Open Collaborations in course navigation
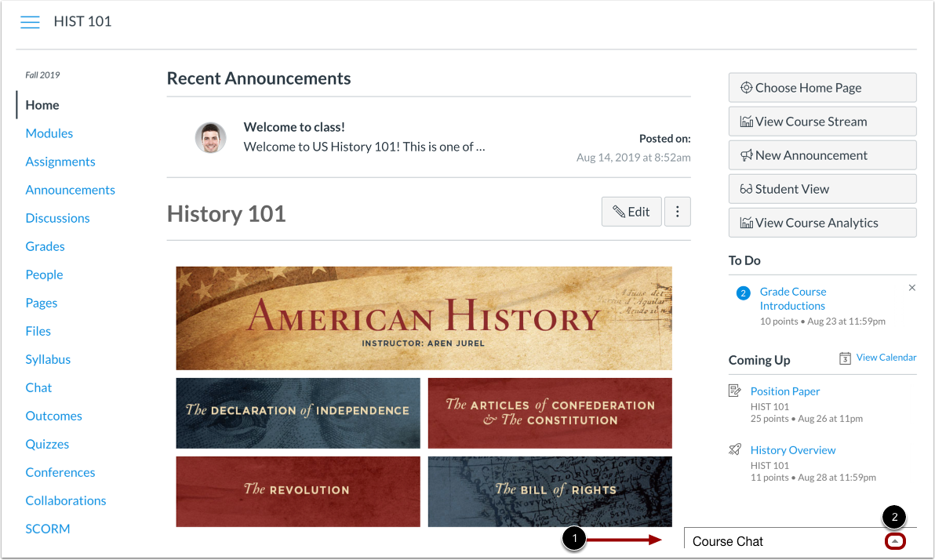 [66, 500]
